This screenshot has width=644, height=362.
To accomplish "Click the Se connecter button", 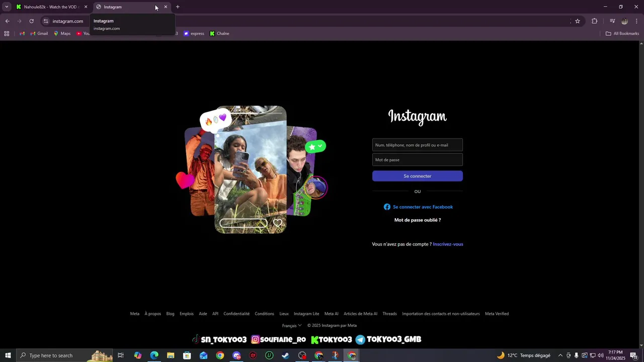I will click(x=418, y=176).
